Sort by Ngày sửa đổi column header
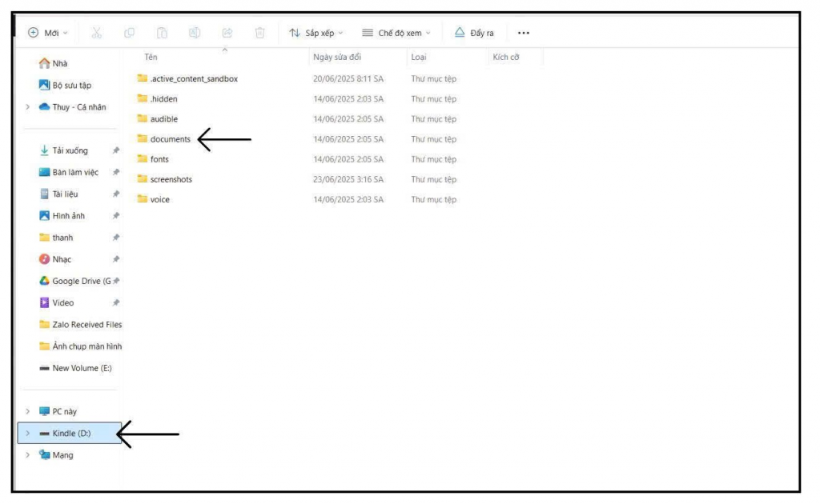The height and width of the screenshot is (504, 820). [x=337, y=57]
